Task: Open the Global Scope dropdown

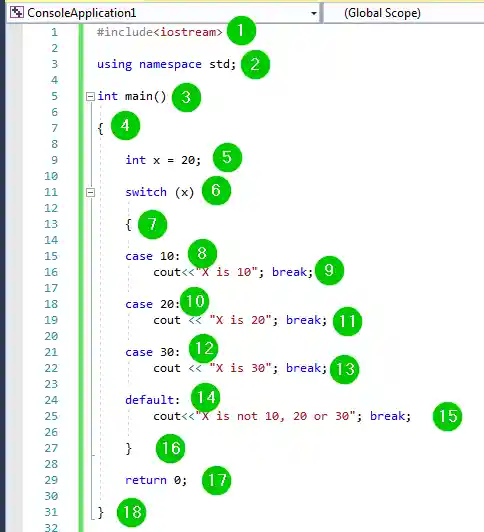Action: coord(404,13)
